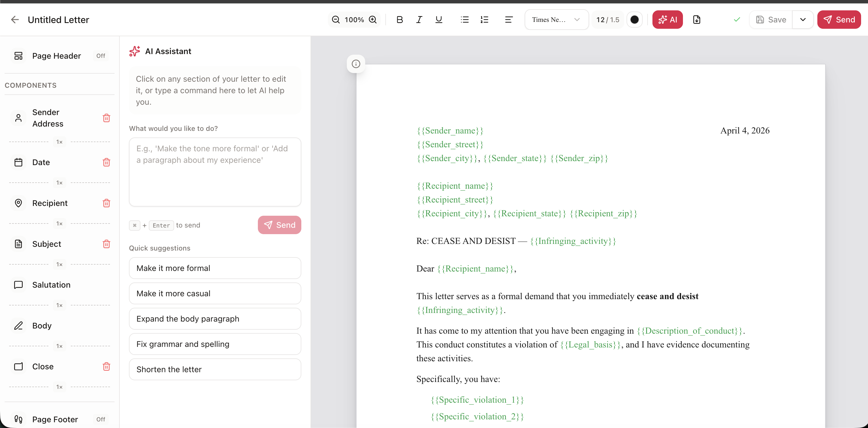Apply bold formatting
The height and width of the screenshot is (428, 868).
(400, 20)
